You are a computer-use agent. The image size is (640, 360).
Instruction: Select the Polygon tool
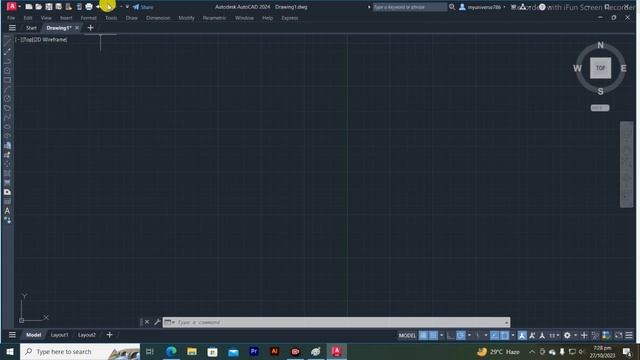[7, 71]
